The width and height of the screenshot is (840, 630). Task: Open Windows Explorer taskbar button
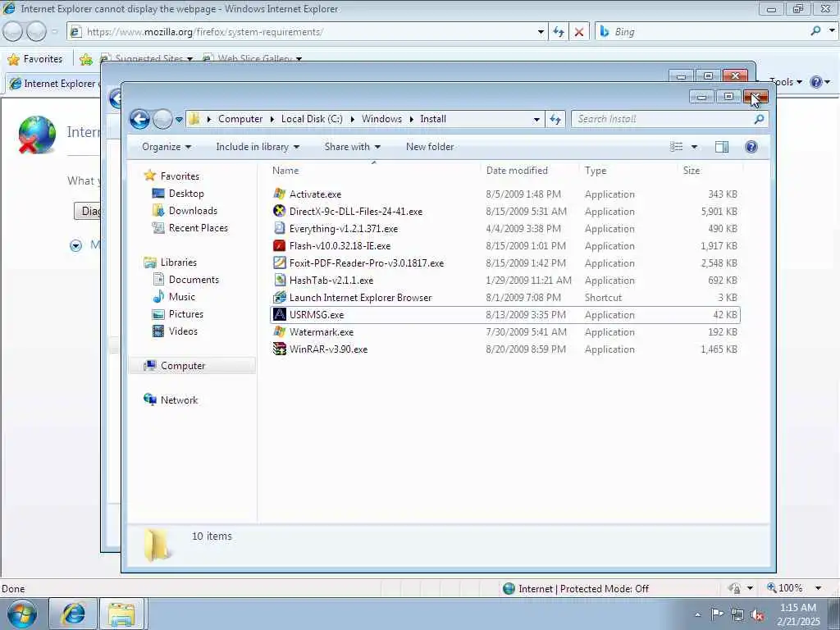pos(121,614)
